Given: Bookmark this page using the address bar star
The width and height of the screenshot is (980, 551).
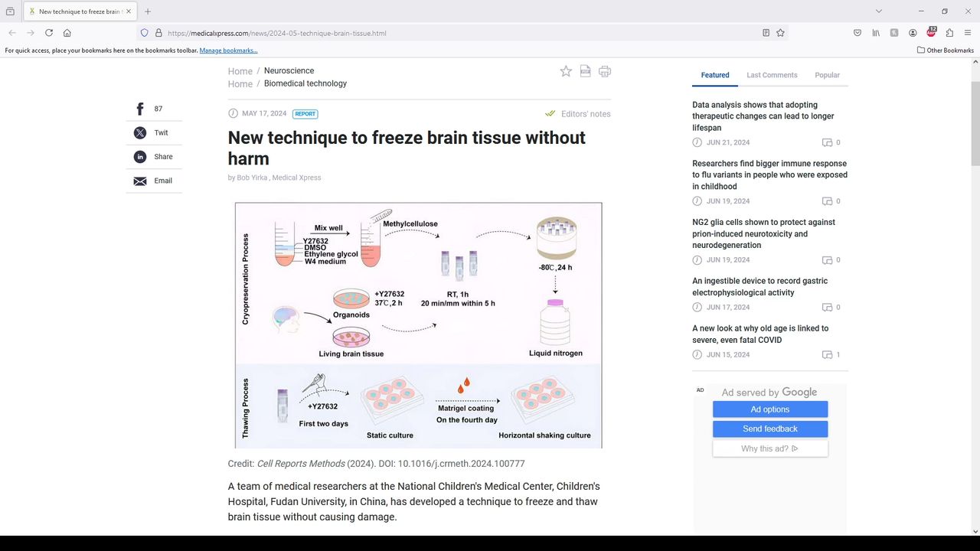Looking at the screenshot, I should point(780,33).
